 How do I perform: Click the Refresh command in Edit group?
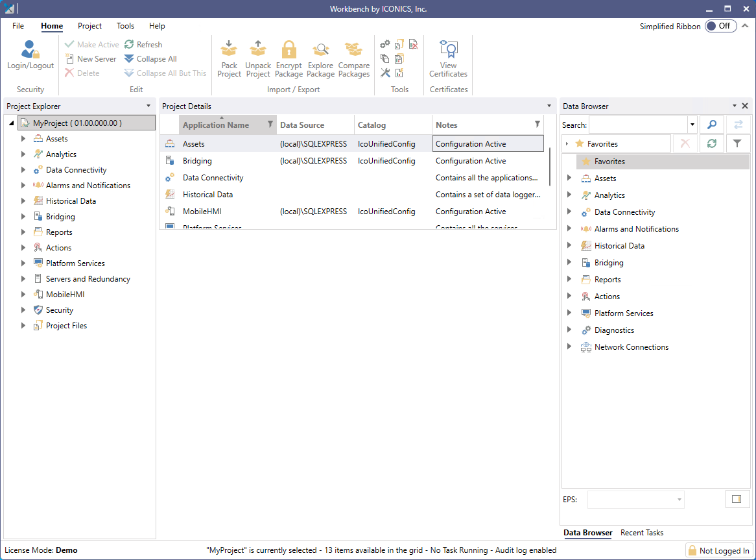pos(143,44)
